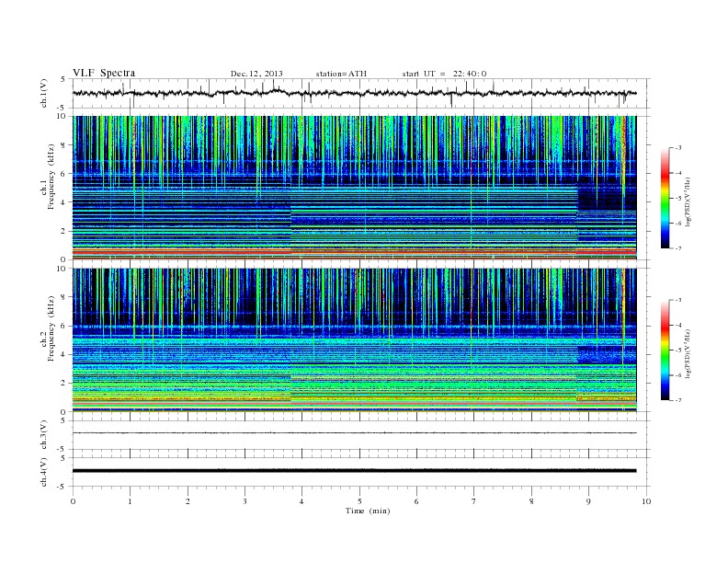The image size is (728, 563).
Task: Click the "ch.3(V)" axis label
Action: point(44,435)
